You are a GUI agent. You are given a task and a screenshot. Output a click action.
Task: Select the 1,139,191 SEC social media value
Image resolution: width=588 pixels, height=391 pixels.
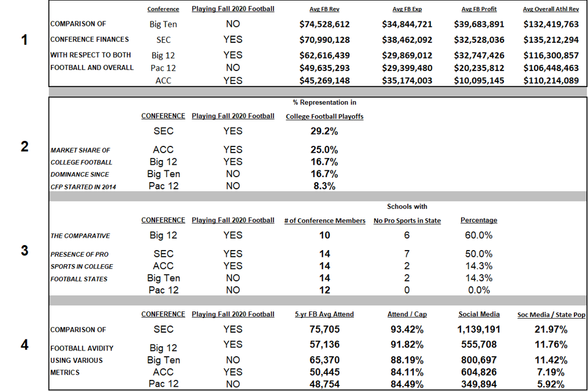point(479,330)
